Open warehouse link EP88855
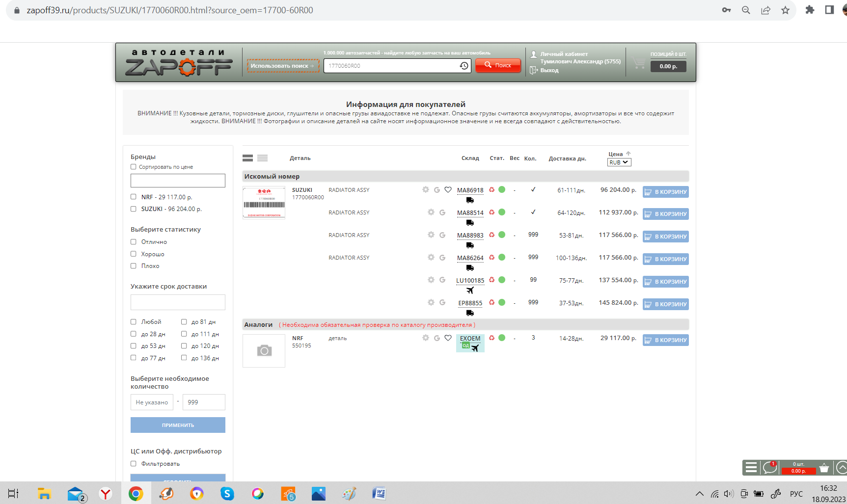This screenshot has width=847, height=504. 470,303
